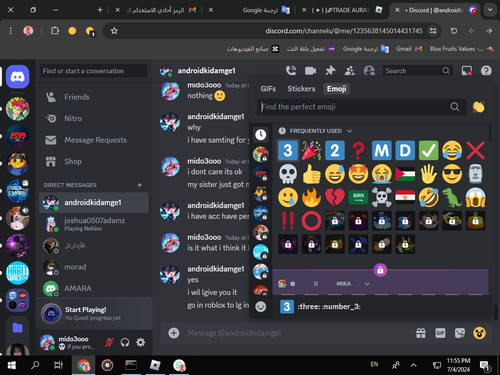Open the Nitro page
The height and width of the screenshot is (375, 500).
[x=93, y=119]
